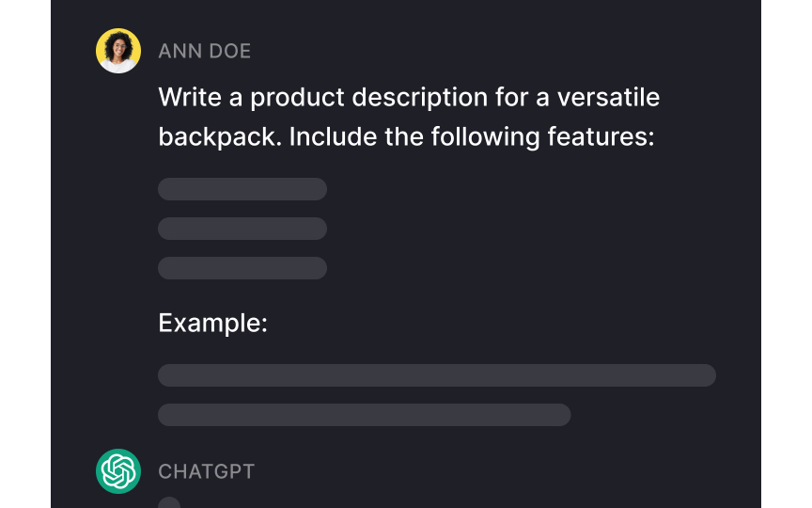Click the longest example placeholder bar
The height and width of the screenshot is (508, 812).
click(437, 375)
